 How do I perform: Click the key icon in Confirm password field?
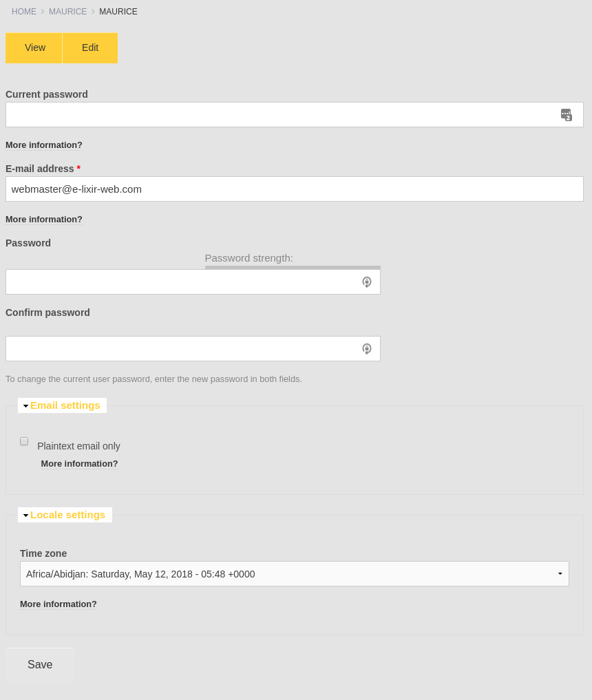pyautogui.click(x=367, y=349)
